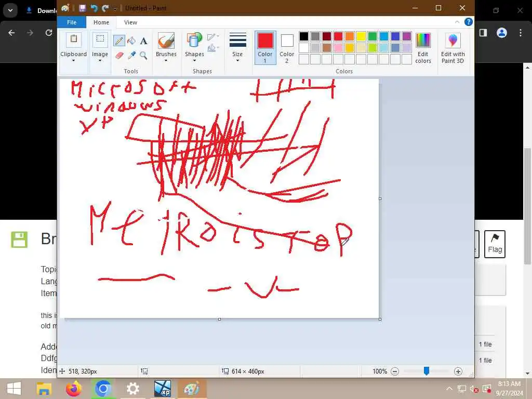Expand the Size dropdown arrow
This screenshot has height=399, width=532.
(x=237, y=61)
